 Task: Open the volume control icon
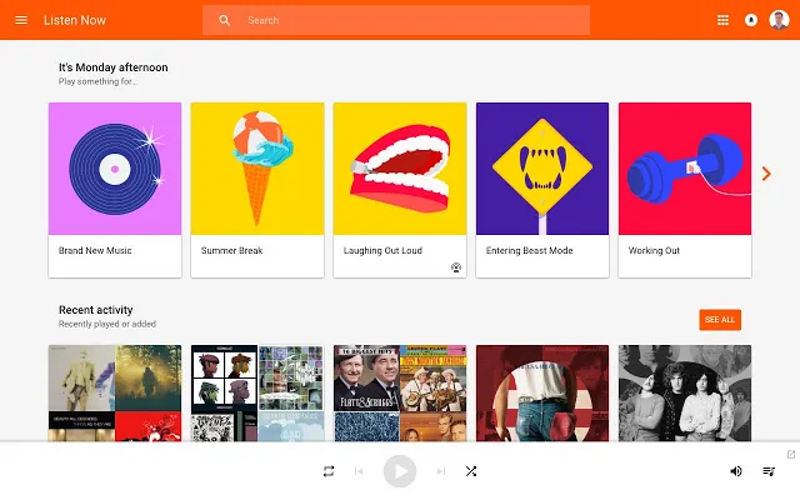[x=736, y=471]
